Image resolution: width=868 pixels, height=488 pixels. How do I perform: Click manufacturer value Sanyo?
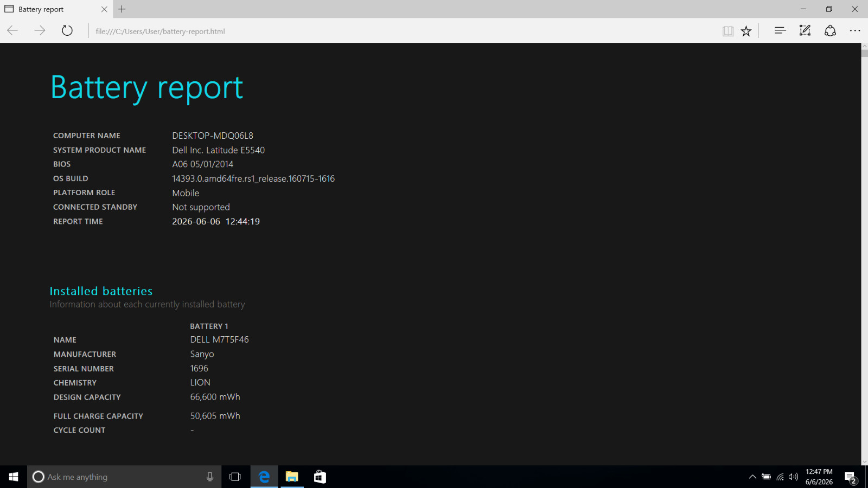(x=202, y=354)
